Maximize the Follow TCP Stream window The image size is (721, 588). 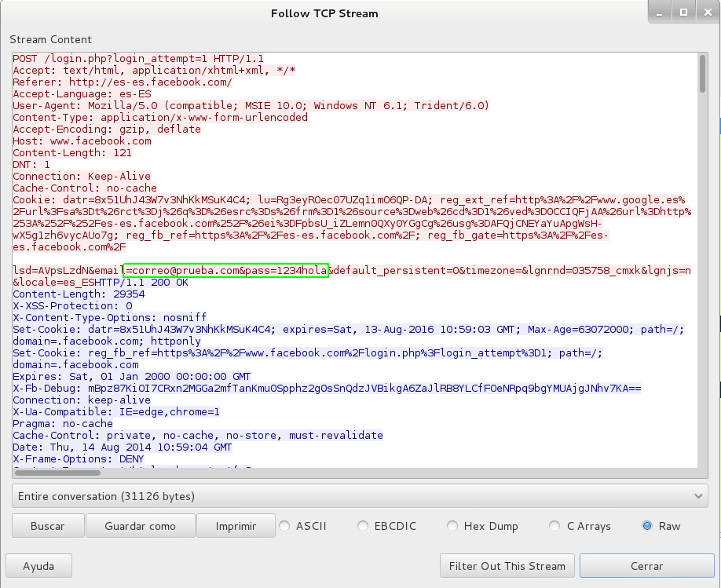[684, 13]
